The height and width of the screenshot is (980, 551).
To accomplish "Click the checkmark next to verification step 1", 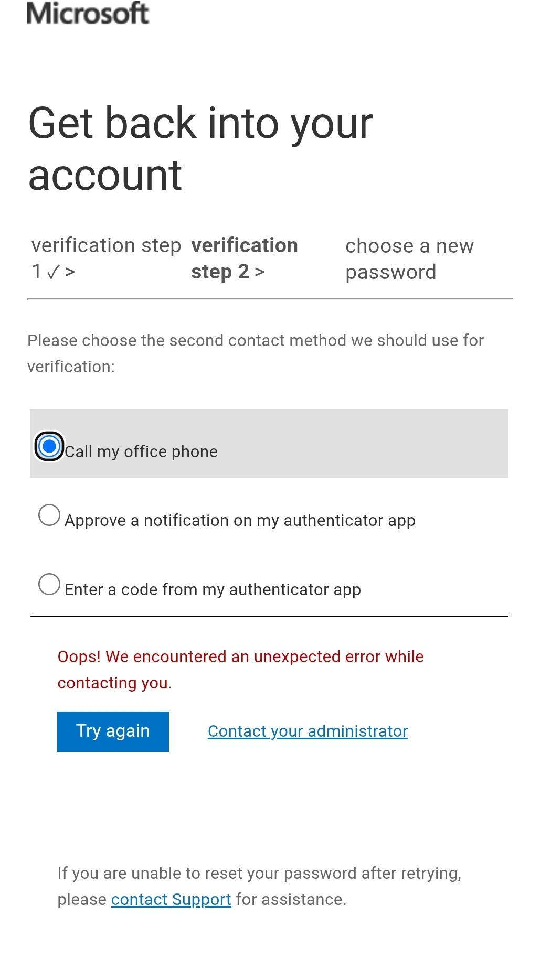I will (53, 272).
